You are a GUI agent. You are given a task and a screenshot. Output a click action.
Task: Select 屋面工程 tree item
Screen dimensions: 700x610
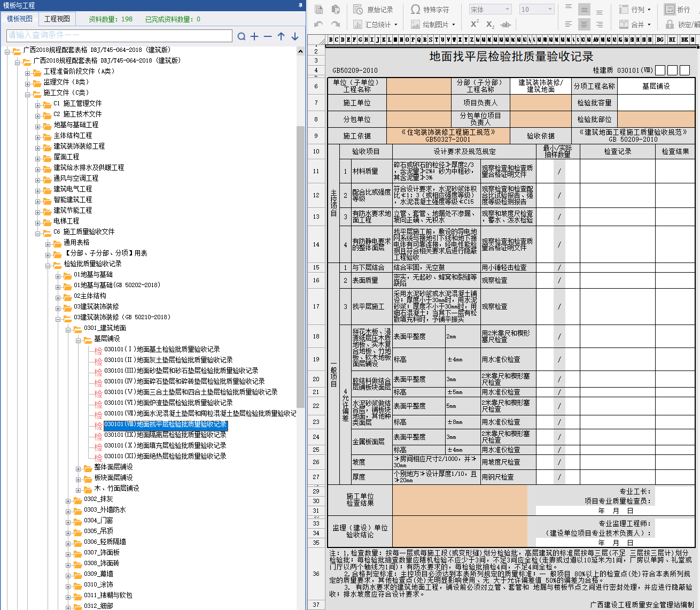point(66,157)
